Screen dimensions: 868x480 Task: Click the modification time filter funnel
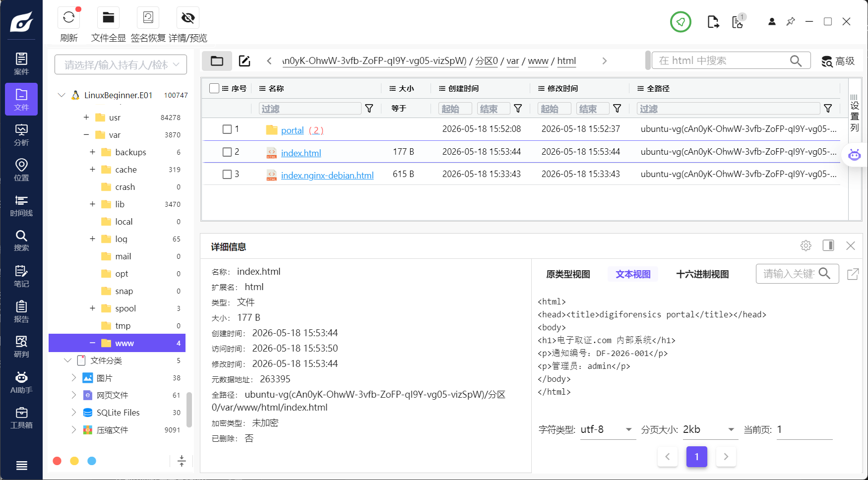[x=617, y=108]
